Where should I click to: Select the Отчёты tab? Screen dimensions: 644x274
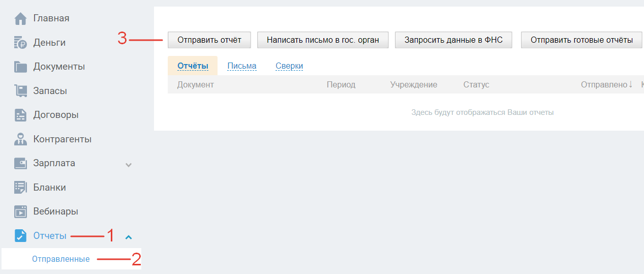click(x=193, y=66)
